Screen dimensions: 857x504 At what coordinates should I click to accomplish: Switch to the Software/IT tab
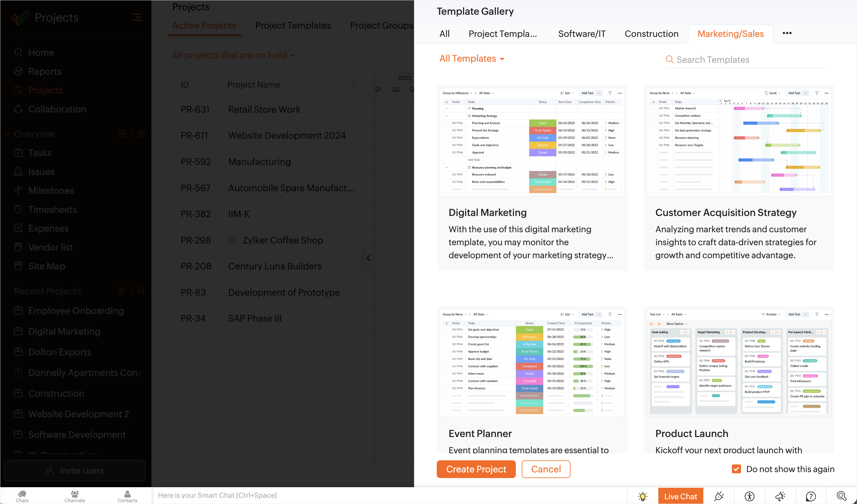pyautogui.click(x=582, y=34)
